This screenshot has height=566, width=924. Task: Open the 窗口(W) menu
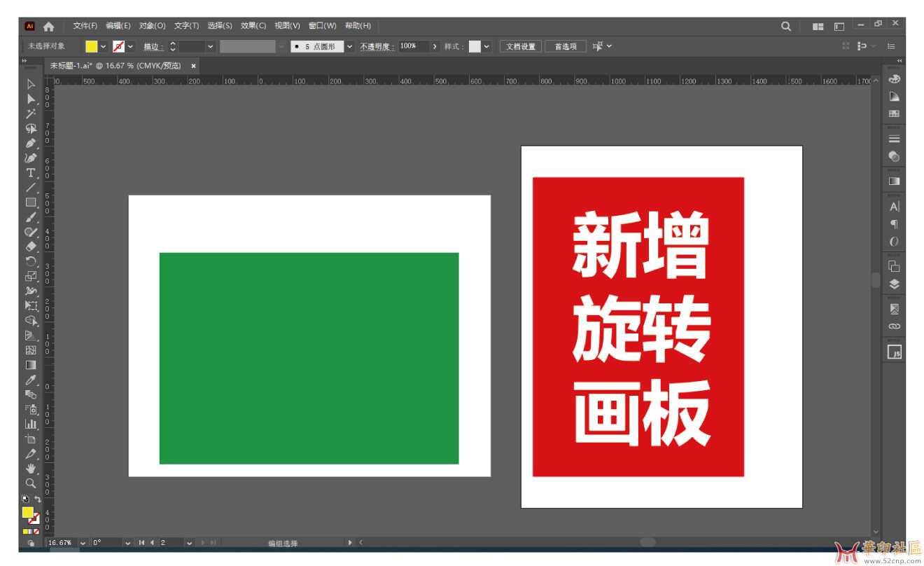322,26
